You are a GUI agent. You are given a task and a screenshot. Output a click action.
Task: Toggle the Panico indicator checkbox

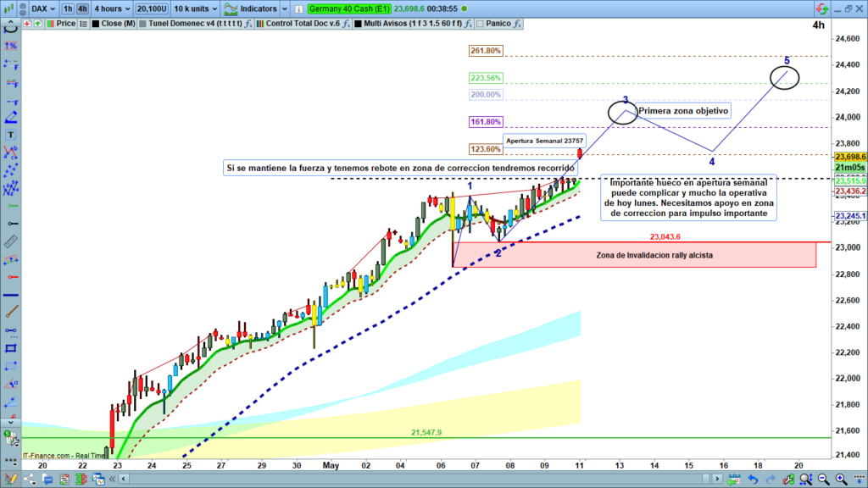point(479,24)
